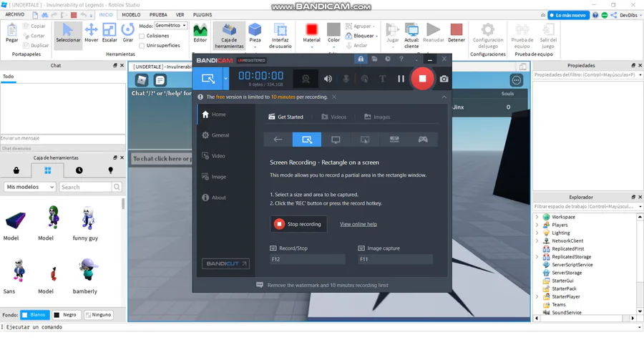Choose the Escalar scale tool
644x345 pixels.
[109, 33]
